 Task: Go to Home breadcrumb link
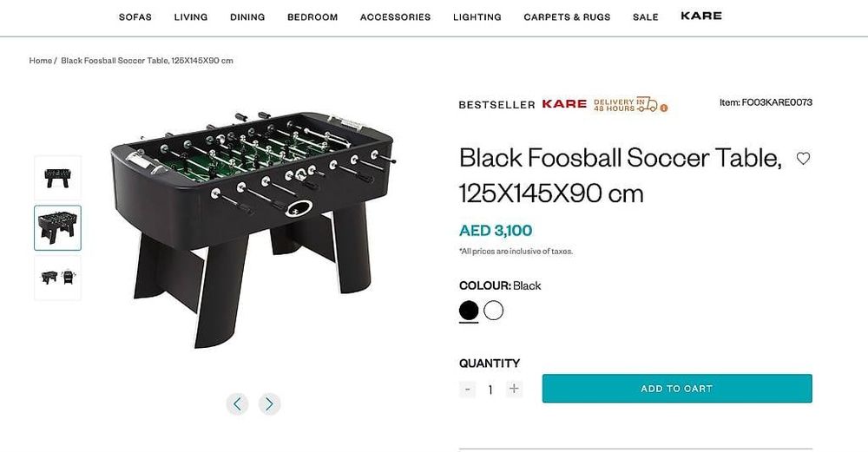(41, 61)
